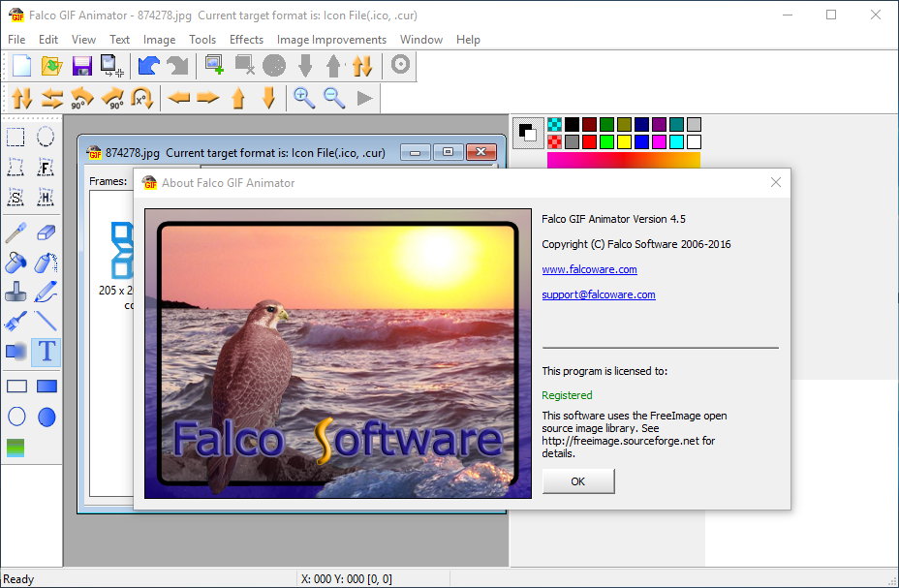
Task: Pick the red color swatch
Action: (589, 142)
